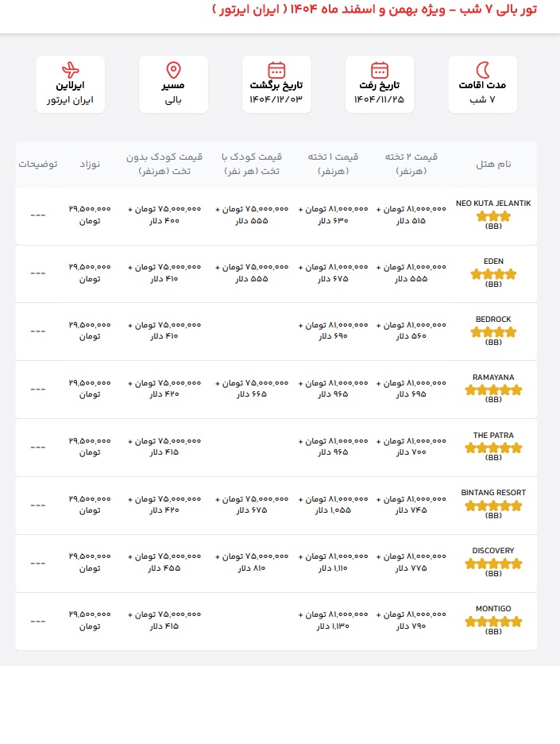
Task: Click the route location pin icon
Action: pos(173,70)
